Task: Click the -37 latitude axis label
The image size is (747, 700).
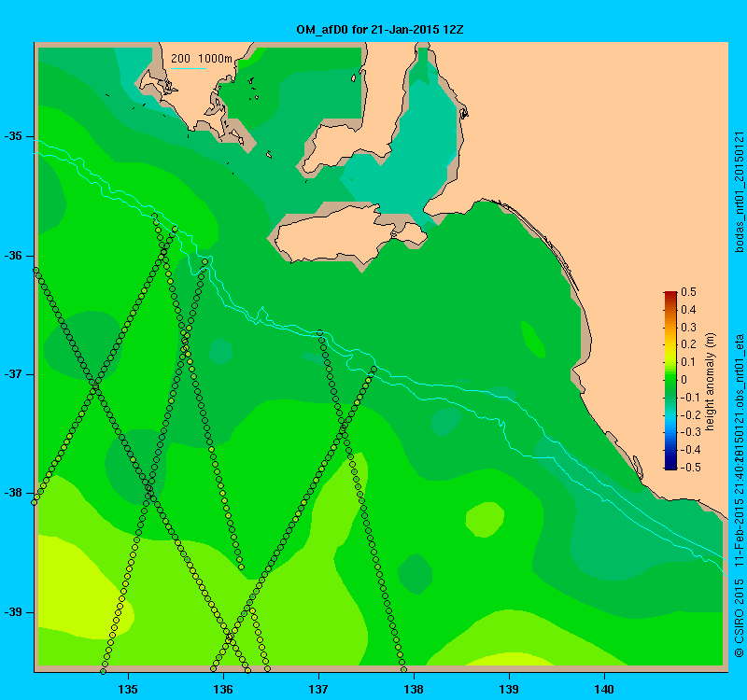Action: 13,374
